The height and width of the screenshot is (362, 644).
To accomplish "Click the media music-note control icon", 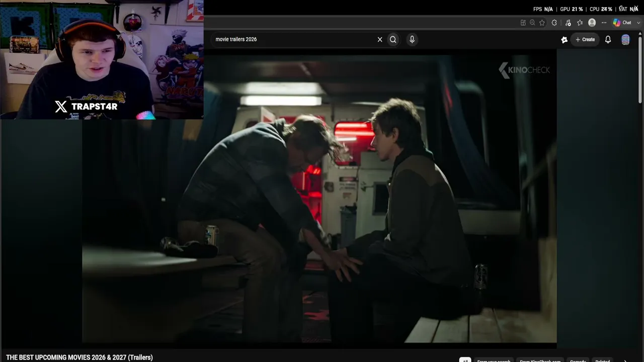I will 568,23.
